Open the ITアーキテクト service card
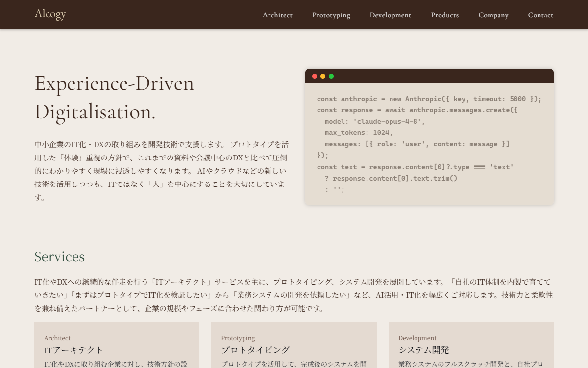 point(117,345)
